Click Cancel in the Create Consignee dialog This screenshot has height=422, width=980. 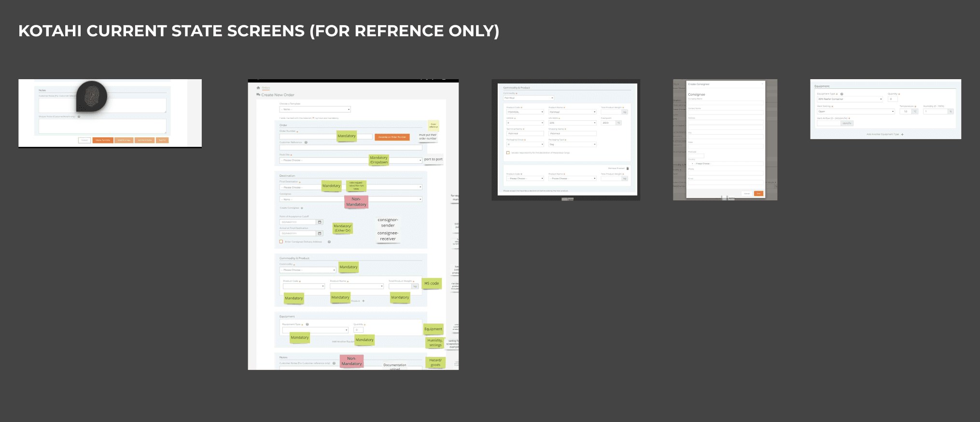pos(747,194)
